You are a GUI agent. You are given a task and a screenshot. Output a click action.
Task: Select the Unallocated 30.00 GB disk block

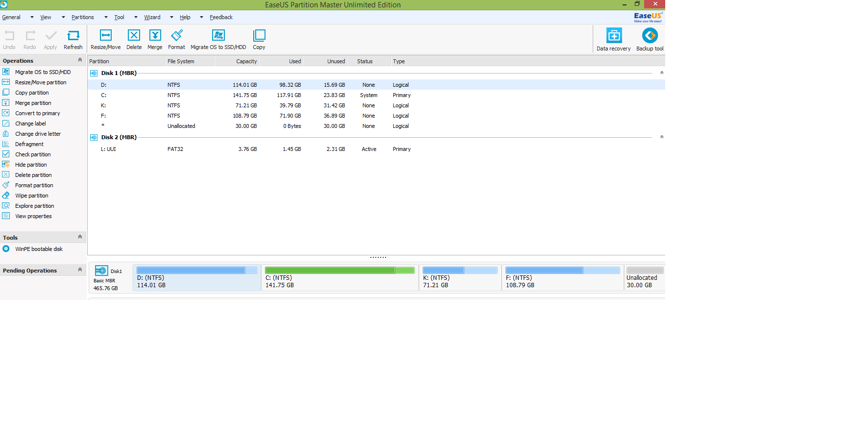point(645,278)
